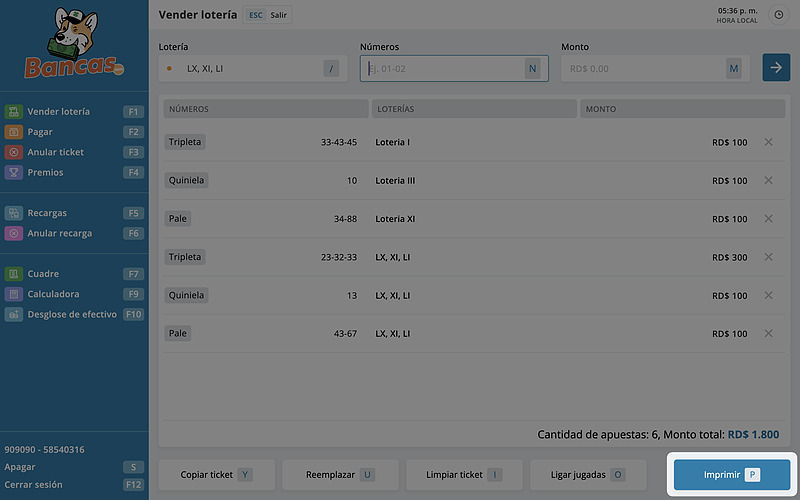The image size is (800, 500).
Task: Click the Anular ticket icon
Action: click(x=14, y=152)
